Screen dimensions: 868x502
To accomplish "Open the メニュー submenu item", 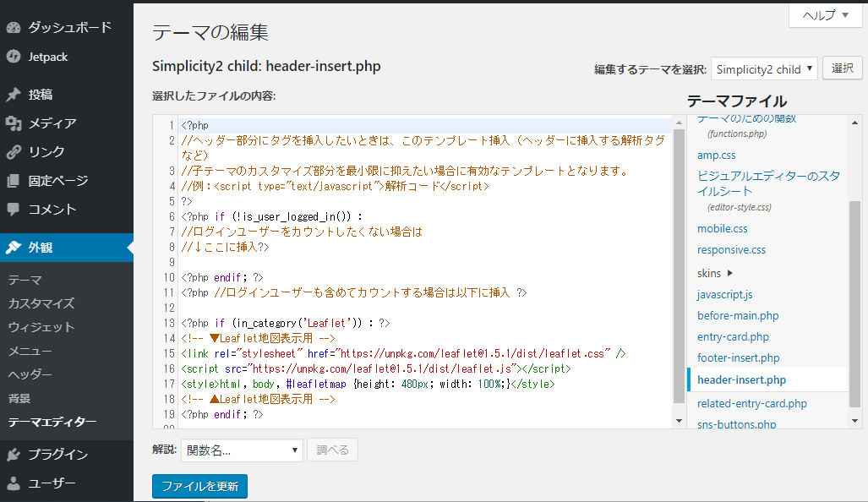I will 30,351.
